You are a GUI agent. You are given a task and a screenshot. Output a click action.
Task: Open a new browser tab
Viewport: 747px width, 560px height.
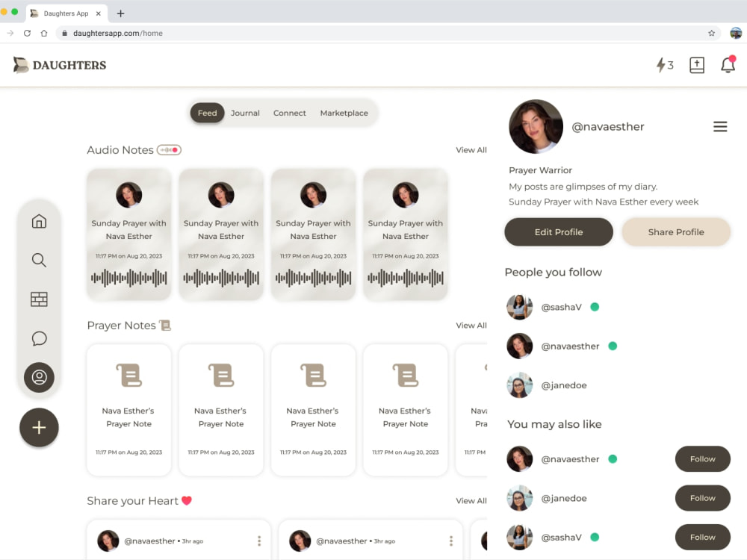click(120, 13)
